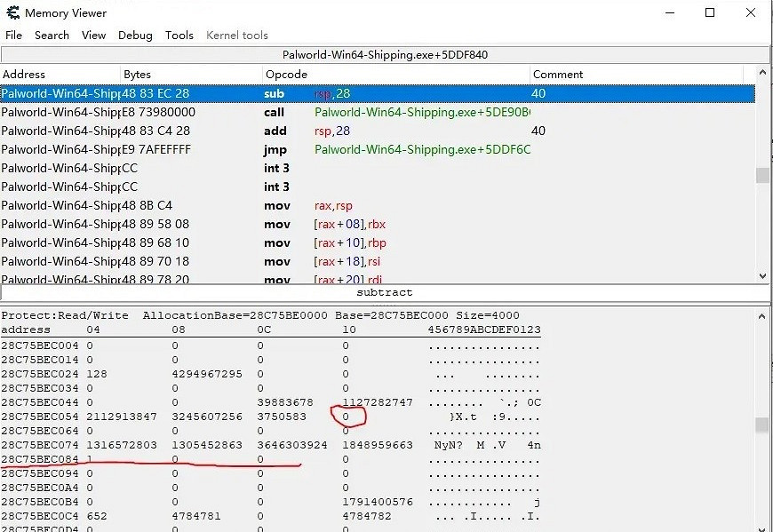Open the File menu

14,36
